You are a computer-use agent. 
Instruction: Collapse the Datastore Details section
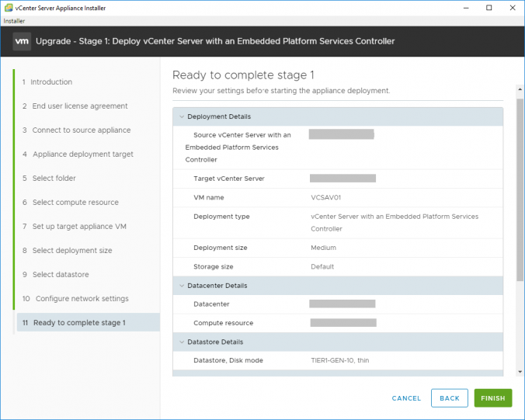click(x=182, y=342)
